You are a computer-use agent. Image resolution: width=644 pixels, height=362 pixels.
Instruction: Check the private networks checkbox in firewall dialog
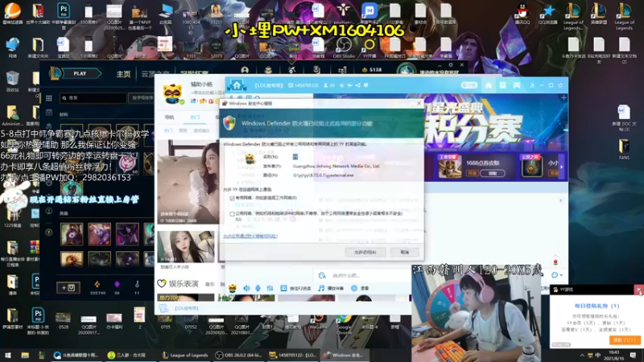[233, 198]
